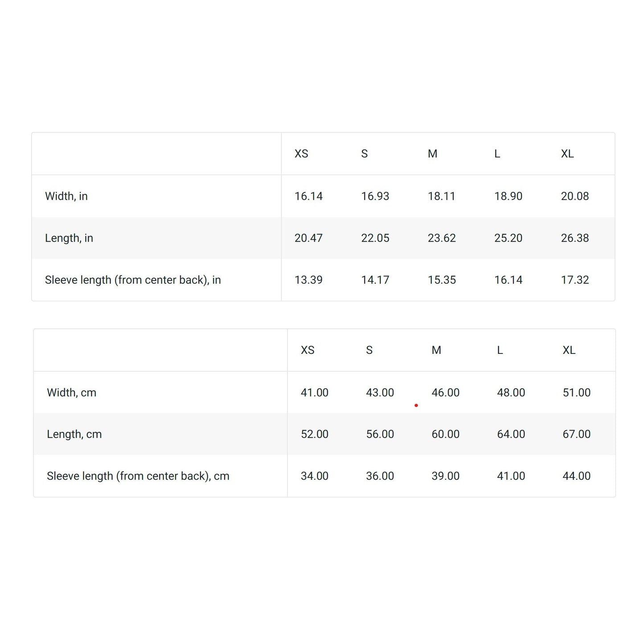Click "Sleeve length (from center back), in" label
Screen dimensions: 644x644
(133, 280)
